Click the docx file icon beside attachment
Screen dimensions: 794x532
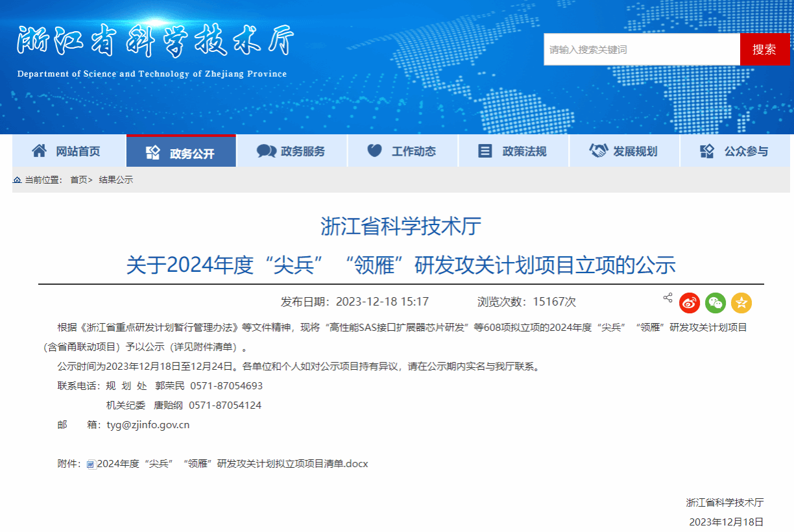pyautogui.click(x=91, y=465)
